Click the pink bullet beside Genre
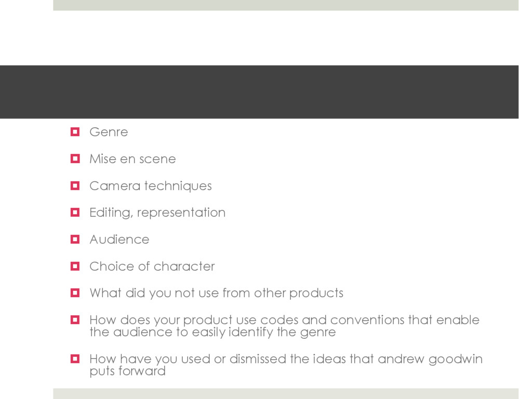The width and height of the screenshot is (532, 399). [x=75, y=131]
